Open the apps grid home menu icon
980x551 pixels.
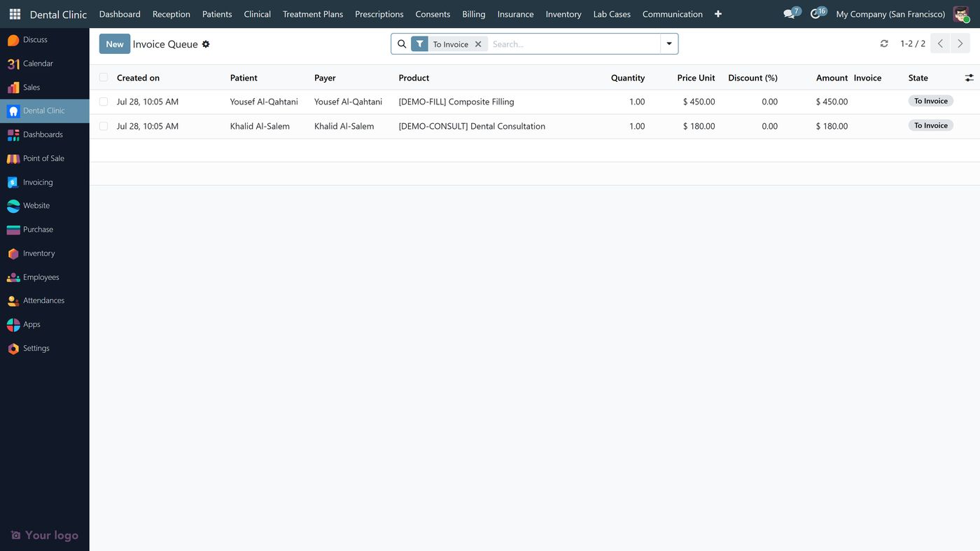pos(15,14)
